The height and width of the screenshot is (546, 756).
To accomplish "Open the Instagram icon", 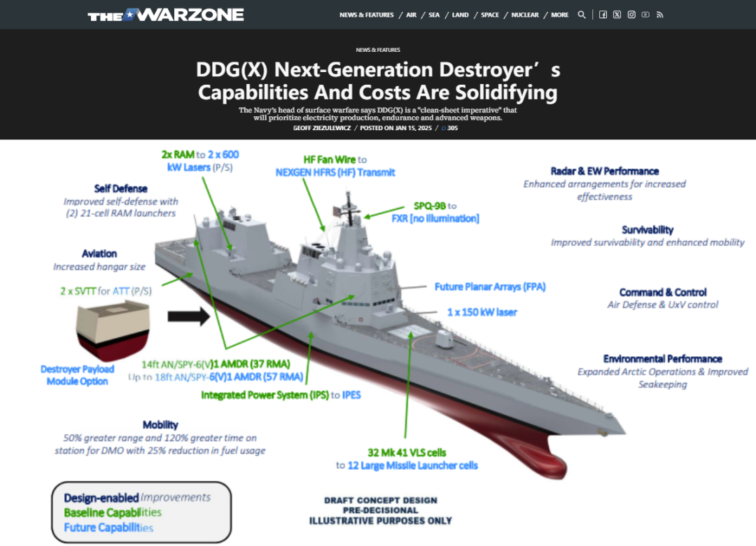I will pyautogui.click(x=631, y=15).
